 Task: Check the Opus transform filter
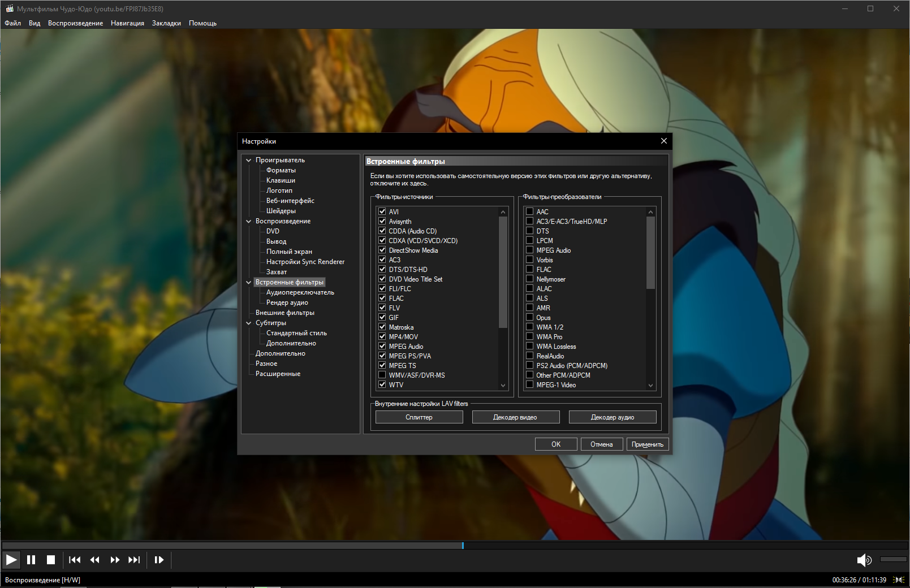pyautogui.click(x=530, y=317)
